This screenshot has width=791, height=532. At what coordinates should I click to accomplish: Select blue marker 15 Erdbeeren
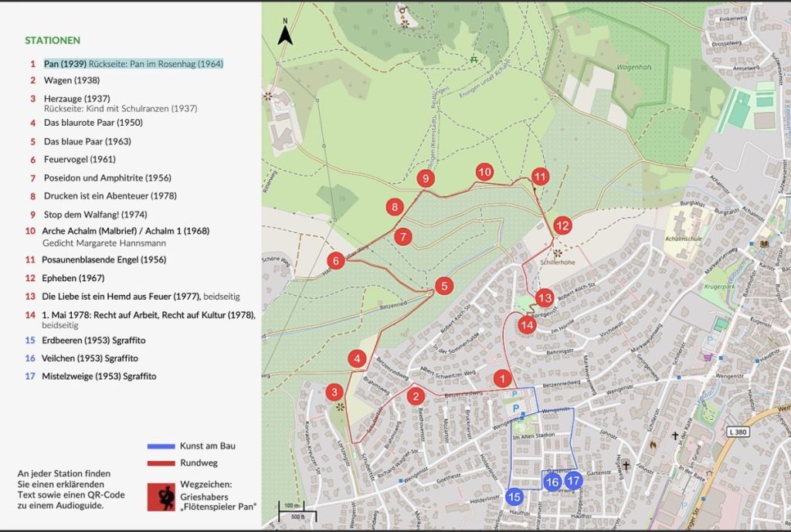pyautogui.click(x=514, y=497)
